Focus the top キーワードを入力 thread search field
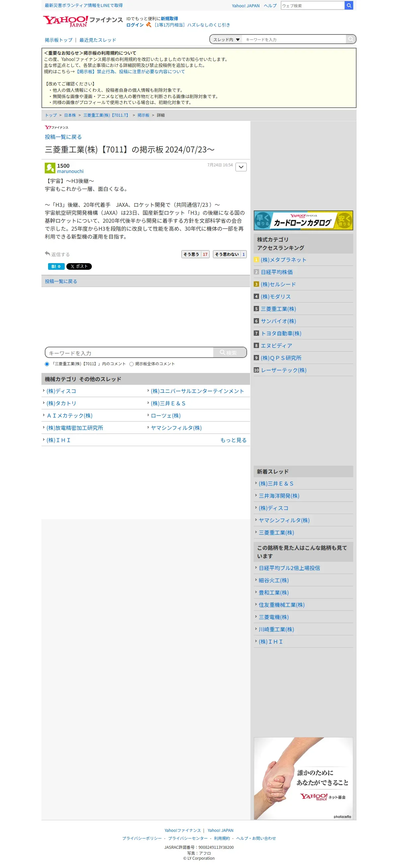The height and width of the screenshot is (868, 398). pos(294,39)
